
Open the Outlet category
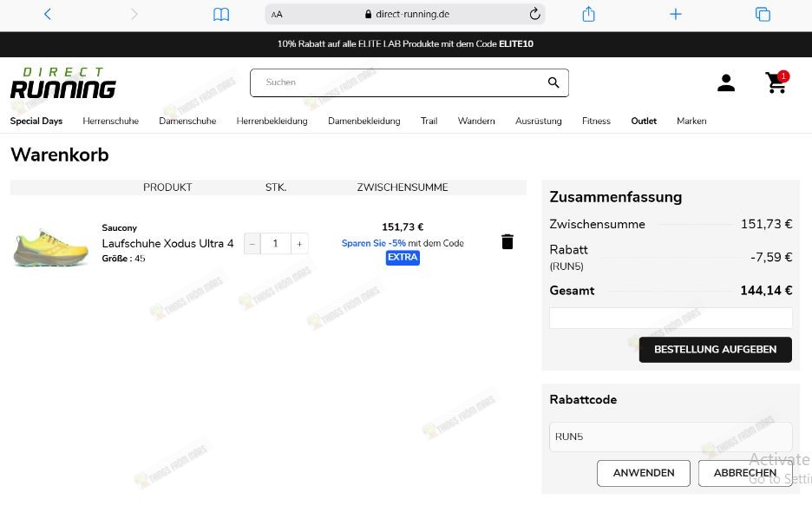(x=644, y=121)
